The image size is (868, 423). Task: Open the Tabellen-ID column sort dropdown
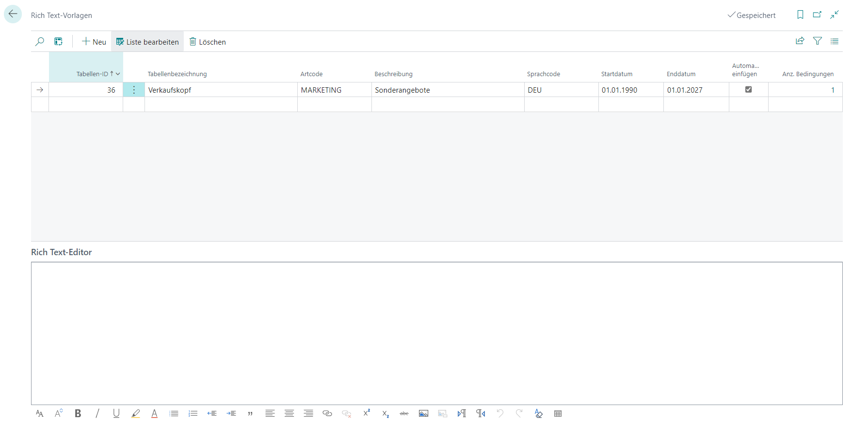pyautogui.click(x=118, y=74)
